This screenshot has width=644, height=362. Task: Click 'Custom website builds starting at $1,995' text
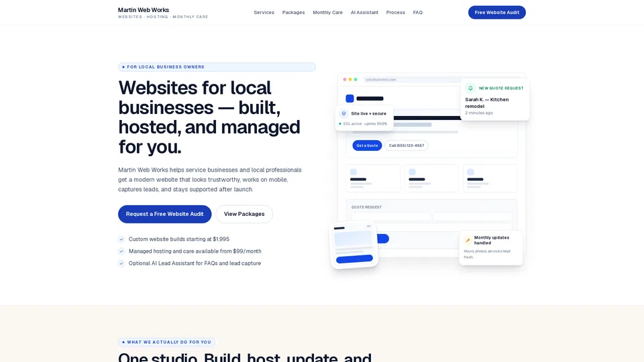(x=178, y=239)
